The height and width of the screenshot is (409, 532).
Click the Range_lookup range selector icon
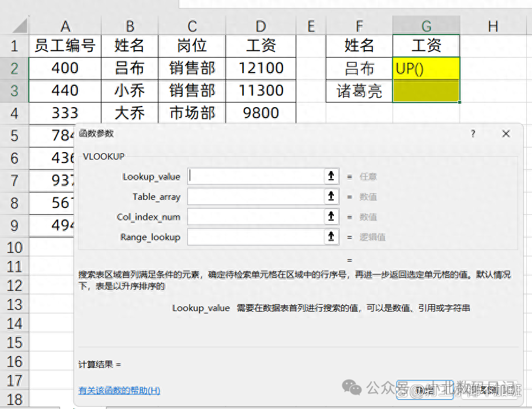331,237
